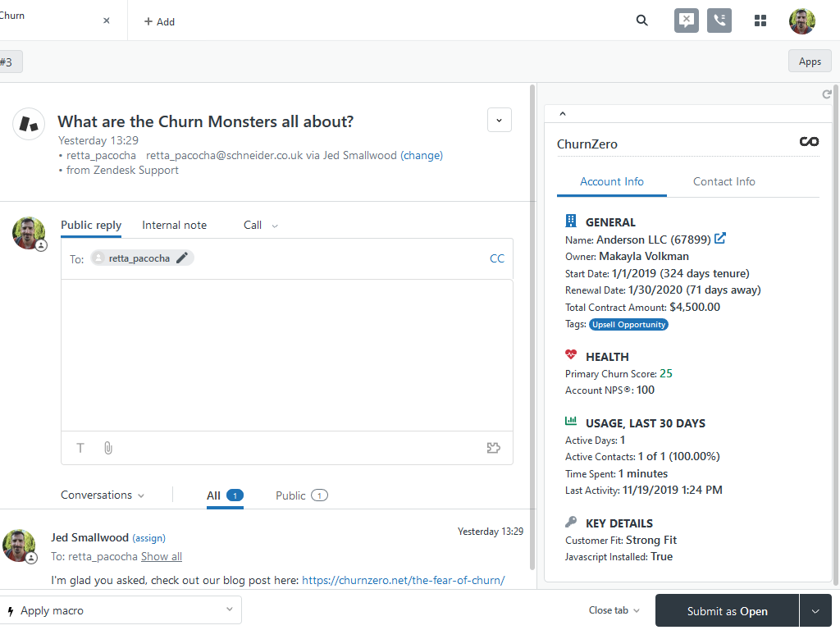Open your profile avatar in the top bar
840x630 pixels.
click(x=801, y=21)
